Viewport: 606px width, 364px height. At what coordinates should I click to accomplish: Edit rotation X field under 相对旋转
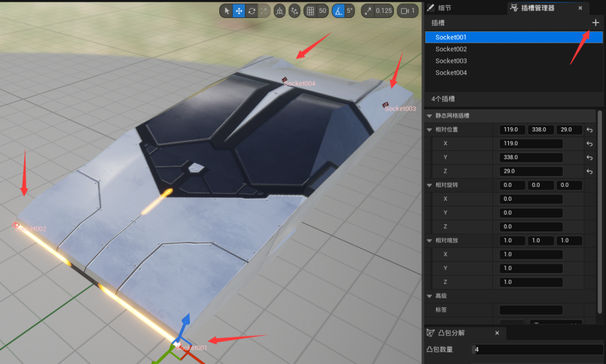531,199
